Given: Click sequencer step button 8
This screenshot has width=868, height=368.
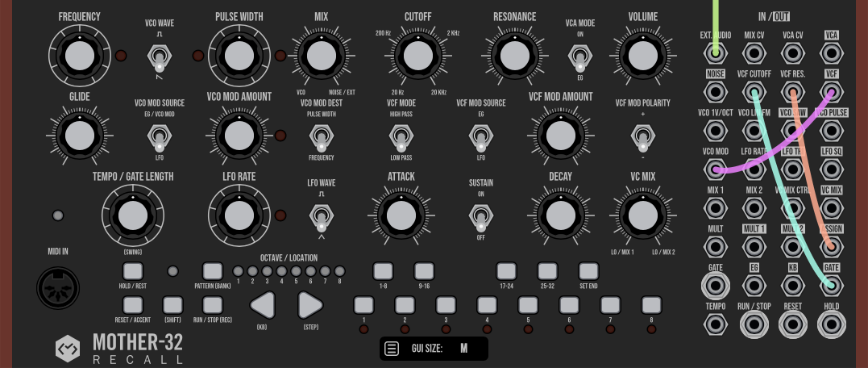Looking at the screenshot, I should coord(651,305).
